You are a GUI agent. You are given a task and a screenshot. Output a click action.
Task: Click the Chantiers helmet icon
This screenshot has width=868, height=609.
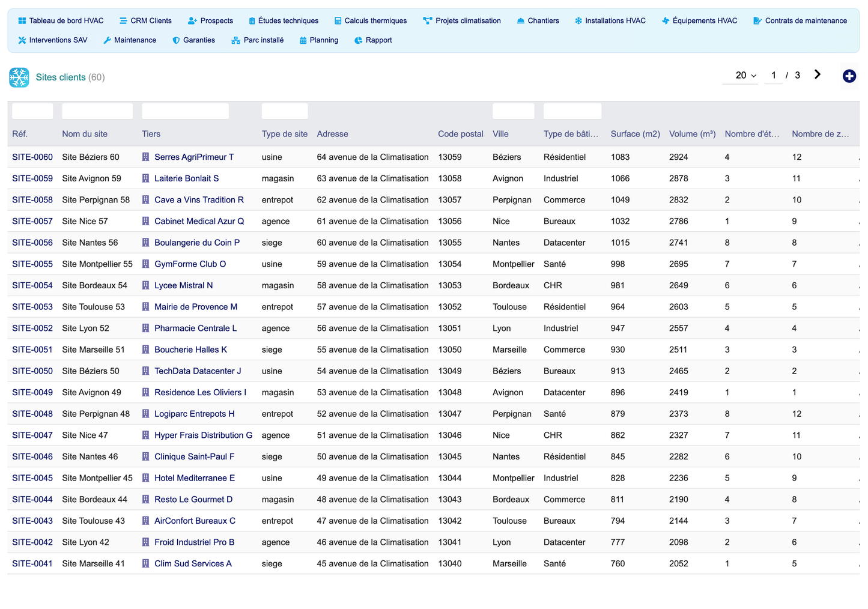(x=521, y=20)
